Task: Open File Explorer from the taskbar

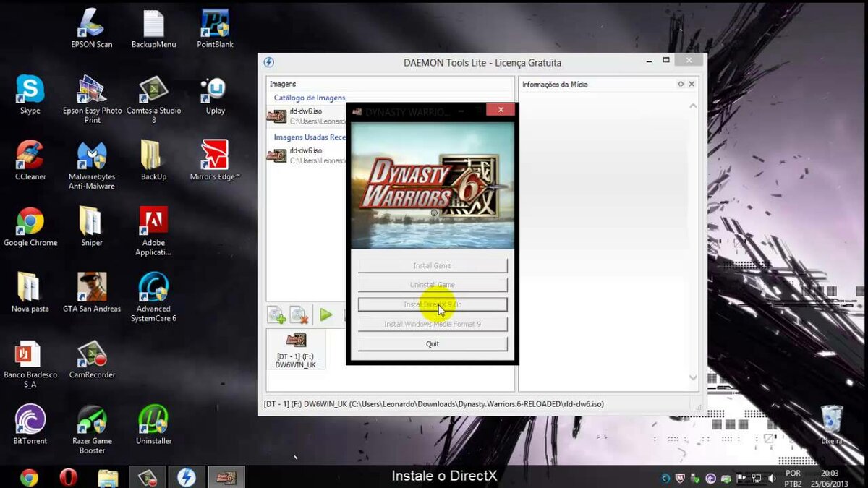Action: coord(107,477)
